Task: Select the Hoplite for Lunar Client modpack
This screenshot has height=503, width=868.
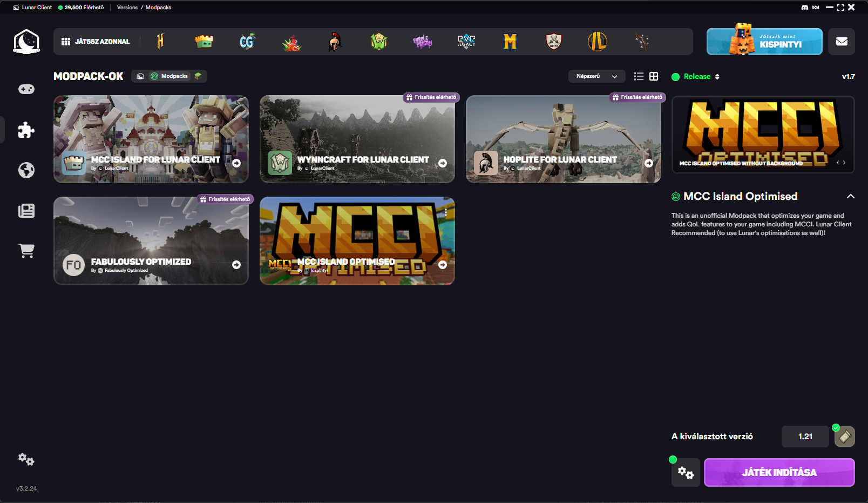Action: [x=564, y=139]
